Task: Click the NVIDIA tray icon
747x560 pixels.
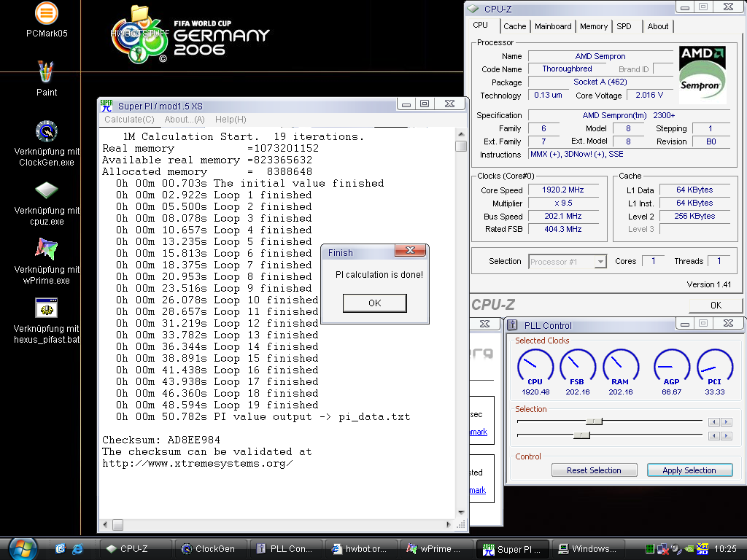Action: point(689,549)
